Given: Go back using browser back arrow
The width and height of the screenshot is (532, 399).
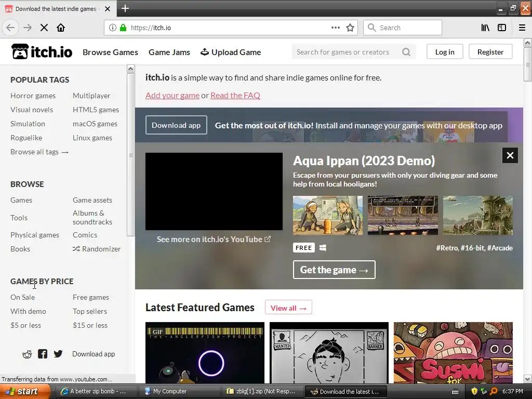Looking at the screenshot, I should click(10, 28).
